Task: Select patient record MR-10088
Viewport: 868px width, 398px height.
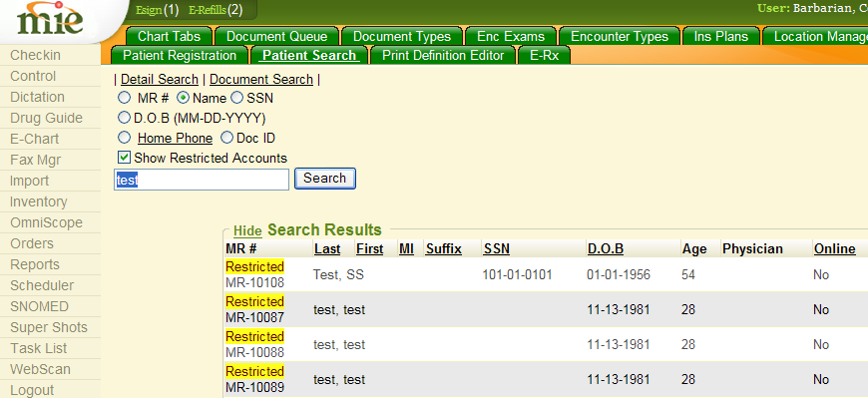Action: coord(254,352)
